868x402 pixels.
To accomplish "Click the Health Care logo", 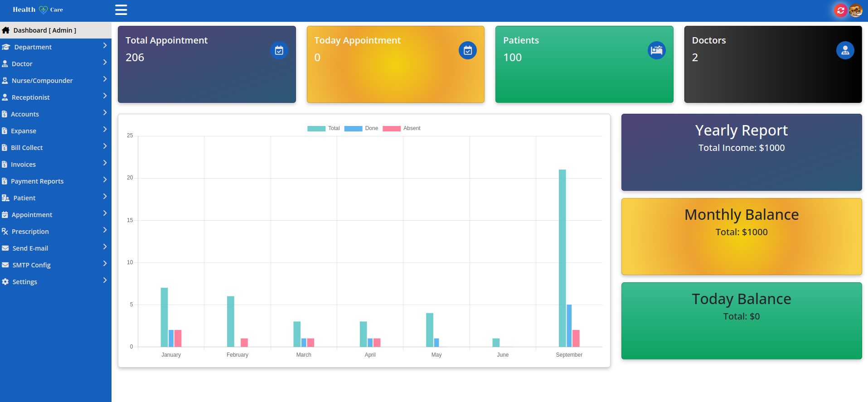I will (x=38, y=10).
